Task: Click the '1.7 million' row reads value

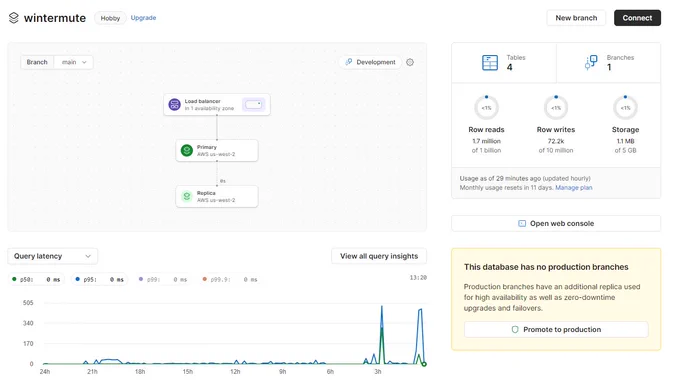Action: tap(486, 141)
